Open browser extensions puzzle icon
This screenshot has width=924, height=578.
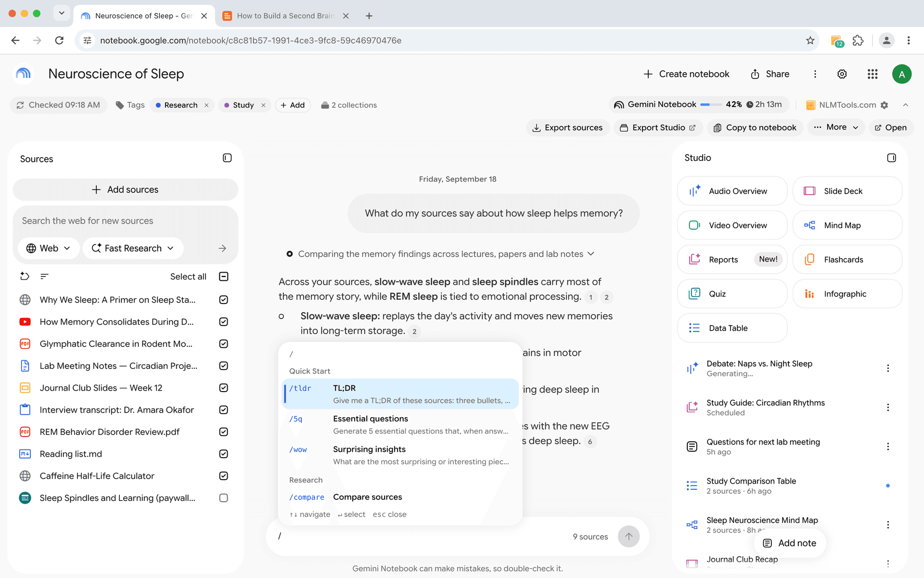click(858, 40)
